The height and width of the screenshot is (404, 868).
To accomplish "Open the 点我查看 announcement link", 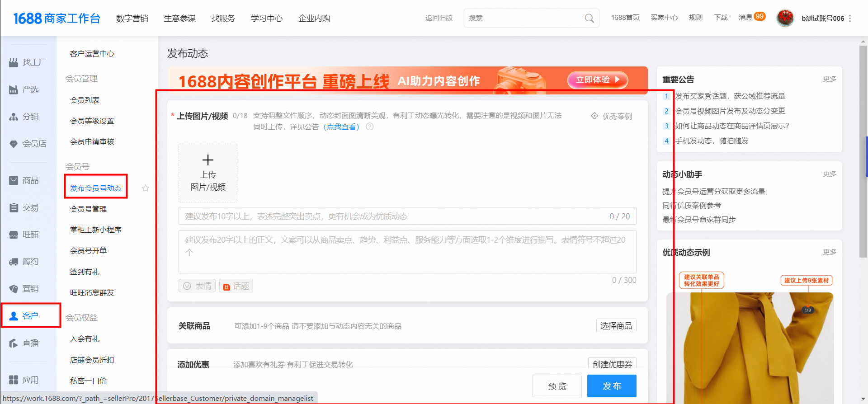I will [x=341, y=127].
